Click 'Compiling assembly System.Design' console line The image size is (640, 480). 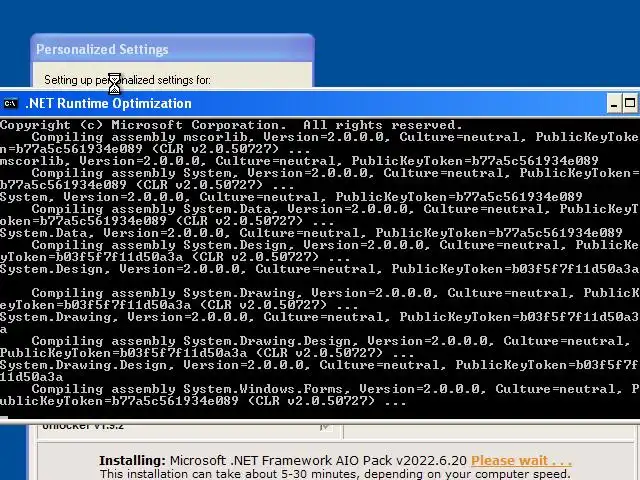point(335,245)
